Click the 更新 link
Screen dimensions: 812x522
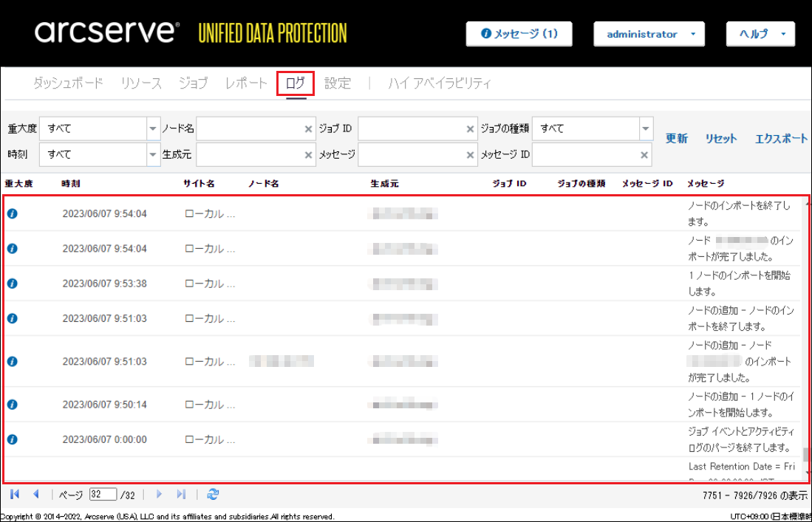tap(676, 139)
